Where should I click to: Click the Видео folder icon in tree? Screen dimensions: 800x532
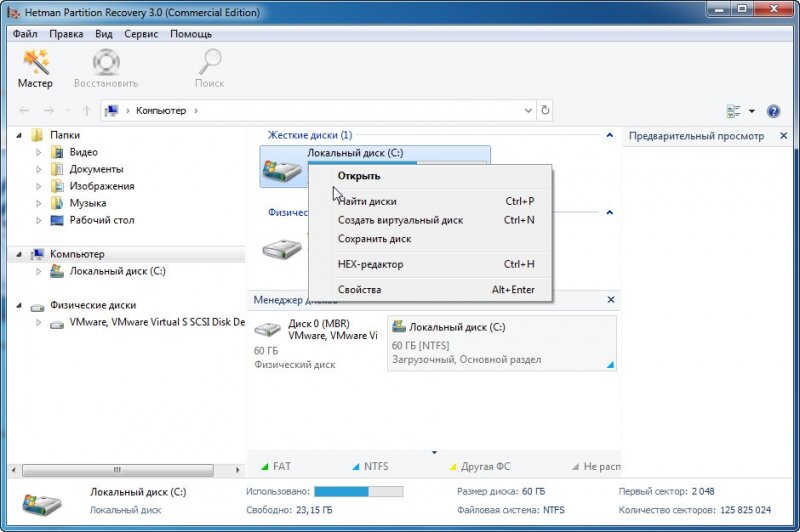pyautogui.click(x=57, y=152)
